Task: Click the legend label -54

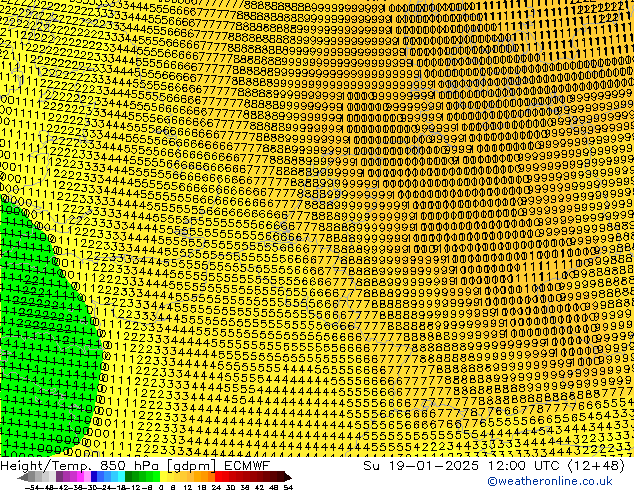Action: 32,488
